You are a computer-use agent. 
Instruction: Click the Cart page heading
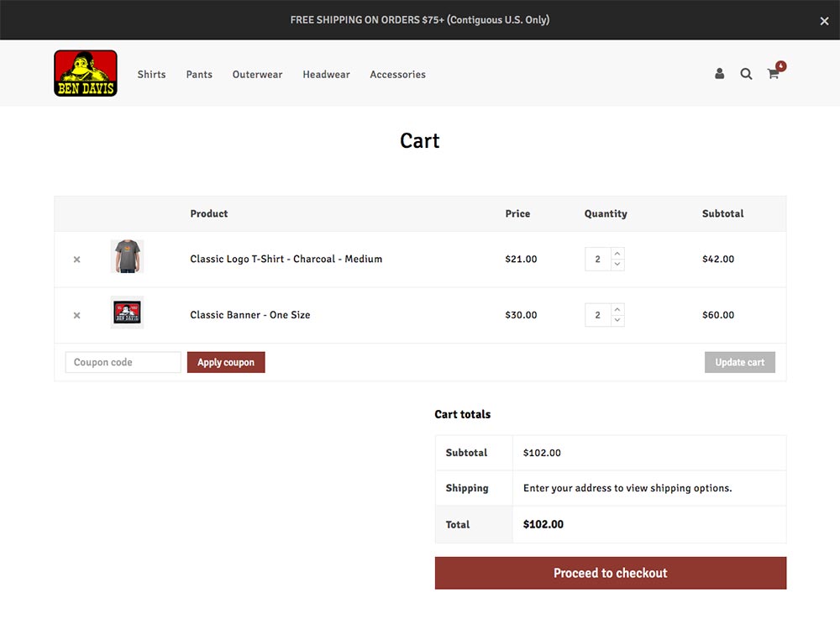[x=420, y=141]
